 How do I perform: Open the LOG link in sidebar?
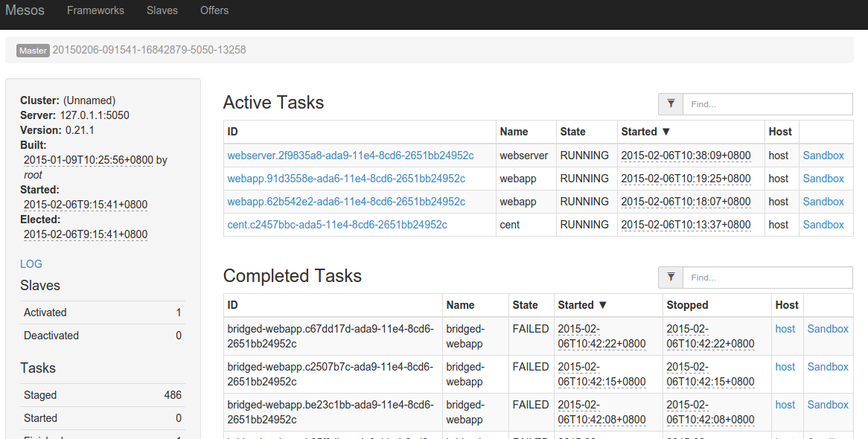pyautogui.click(x=31, y=264)
